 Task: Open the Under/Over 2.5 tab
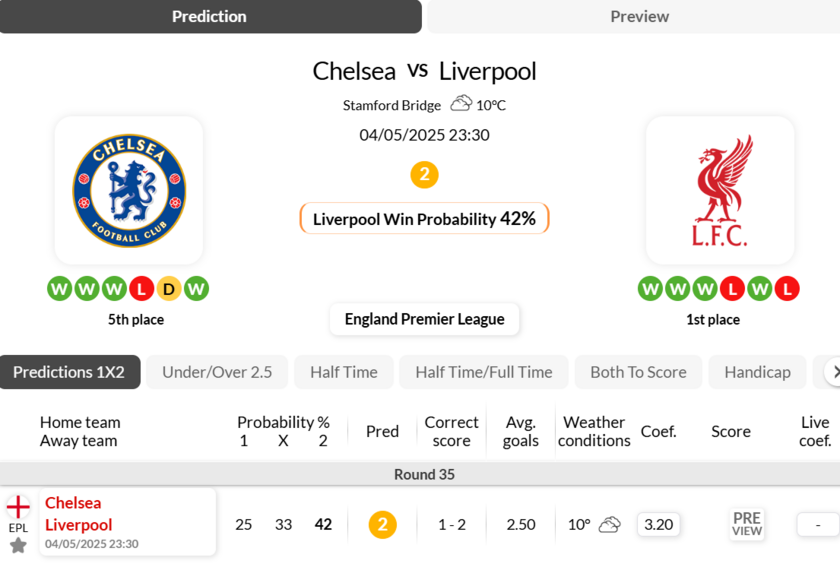tap(217, 372)
